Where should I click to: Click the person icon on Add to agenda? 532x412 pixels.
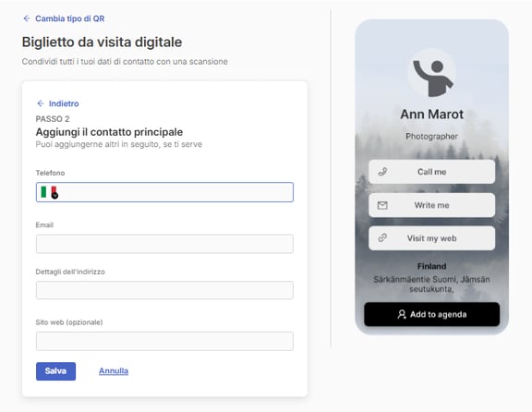402,314
